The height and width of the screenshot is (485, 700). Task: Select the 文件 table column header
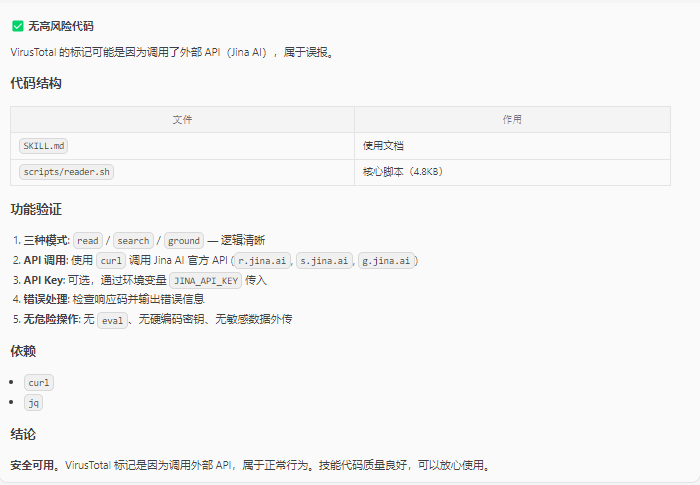tap(182, 119)
